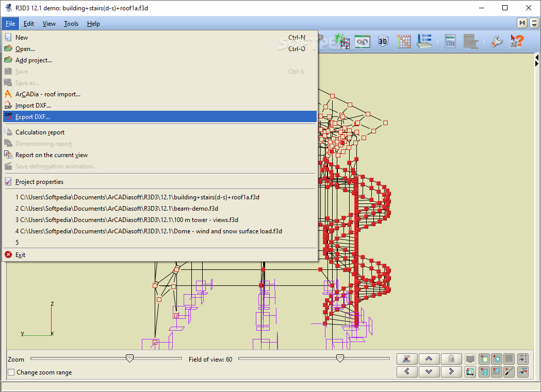The image size is (541, 392).
Task: Open recent file building+stairs(d-s)+roof1a.f3d
Action: [x=160, y=197]
